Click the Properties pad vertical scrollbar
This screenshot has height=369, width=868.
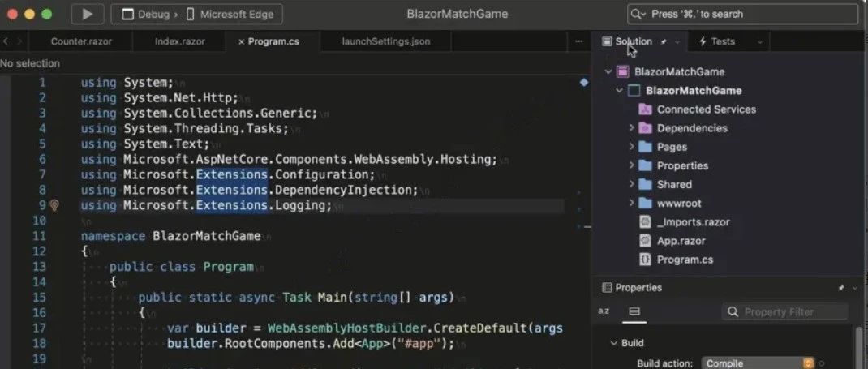click(x=859, y=347)
